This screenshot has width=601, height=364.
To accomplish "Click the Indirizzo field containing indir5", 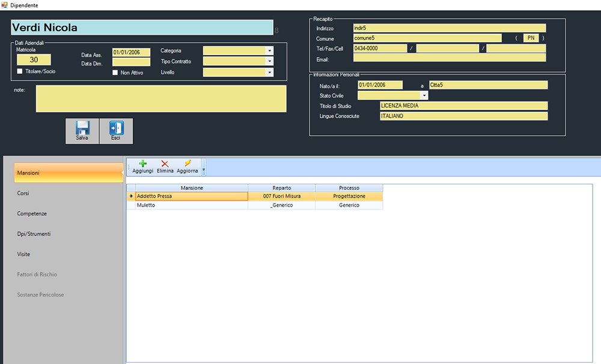I will pos(450,28).
